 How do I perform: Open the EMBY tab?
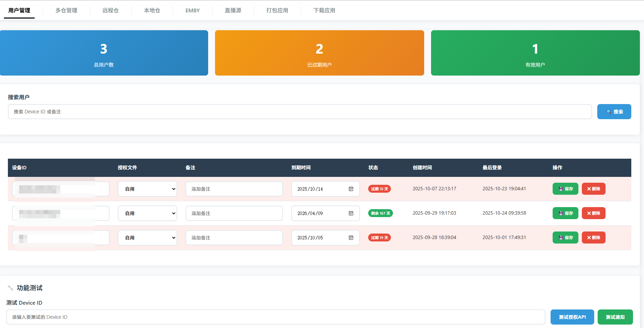[192, 10]
